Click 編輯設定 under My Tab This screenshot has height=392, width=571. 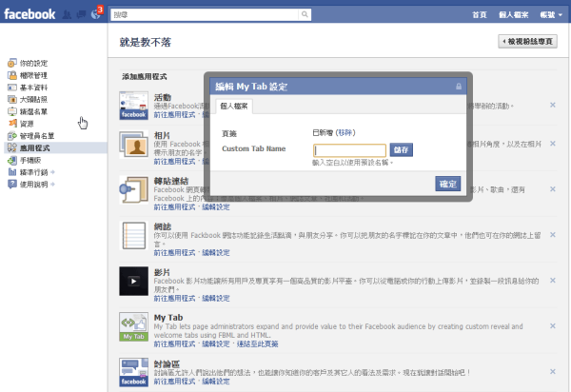(x=216, y=344)
